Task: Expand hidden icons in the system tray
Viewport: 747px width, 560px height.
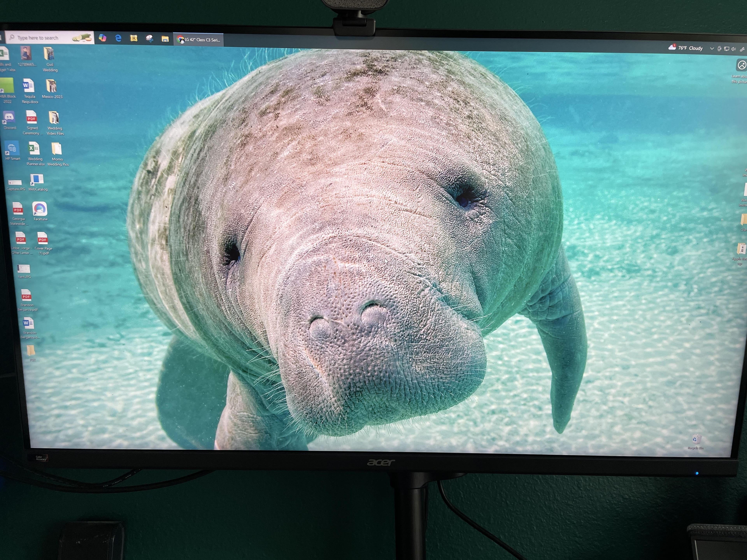Action: coord(713,48)
